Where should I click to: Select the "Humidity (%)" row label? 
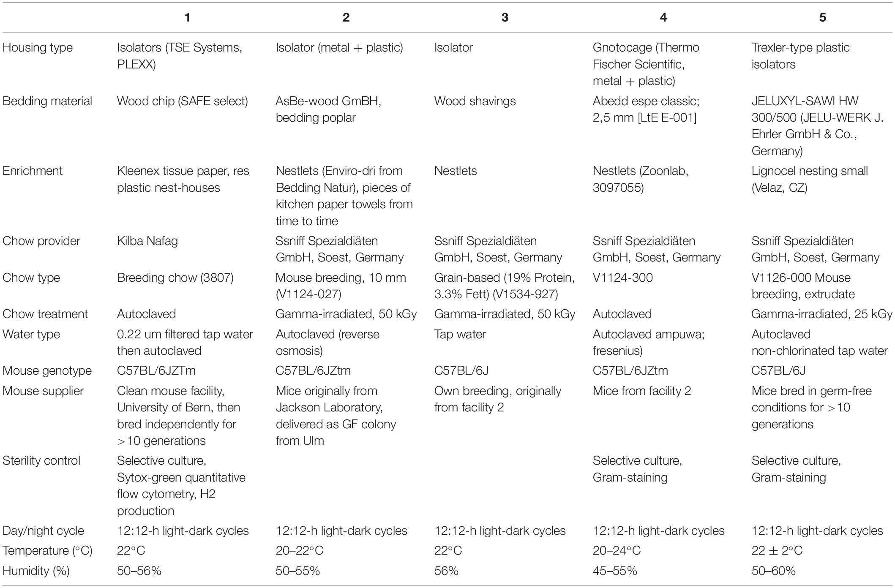click(36, 571)
